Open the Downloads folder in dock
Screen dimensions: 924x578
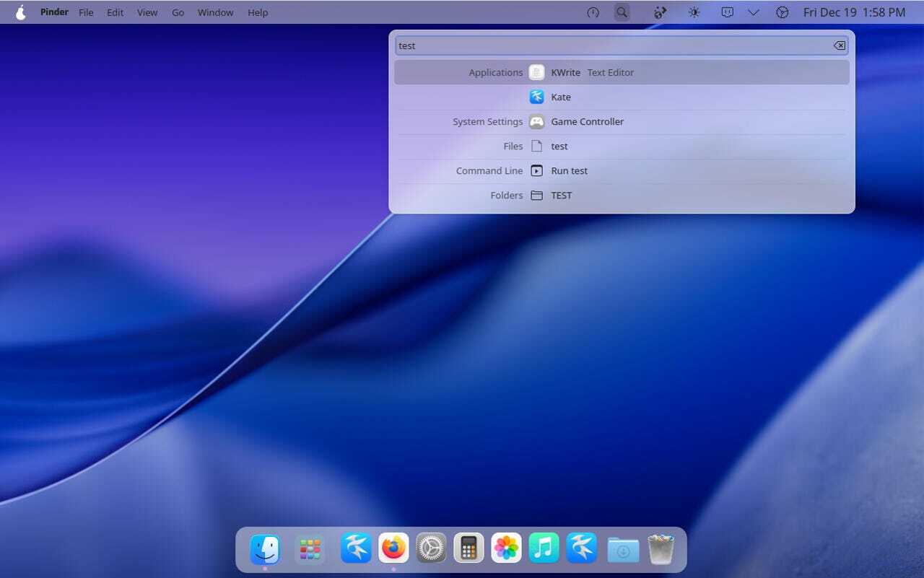623,549
